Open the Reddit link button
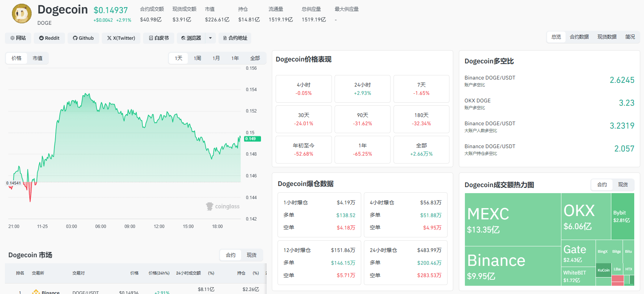The image size is (644, 294). pos(49,38)
